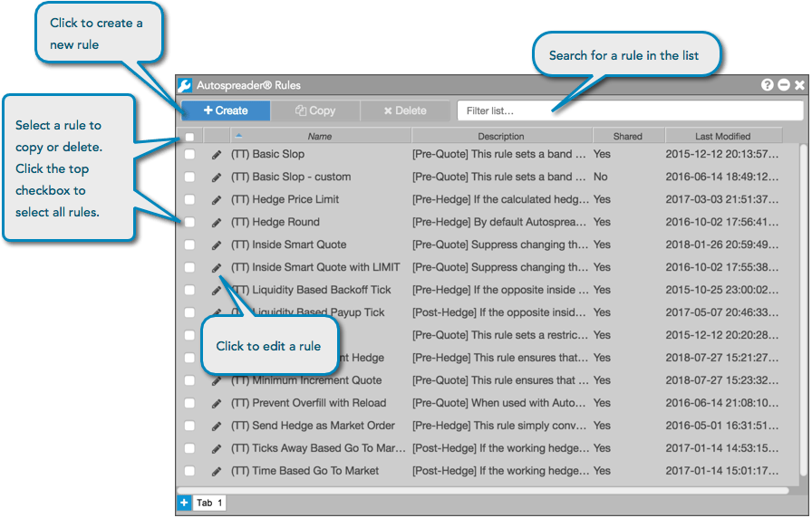This screenshot has width=812, height=518.
Task: Click the Create rule button
Action: point(226,110)
